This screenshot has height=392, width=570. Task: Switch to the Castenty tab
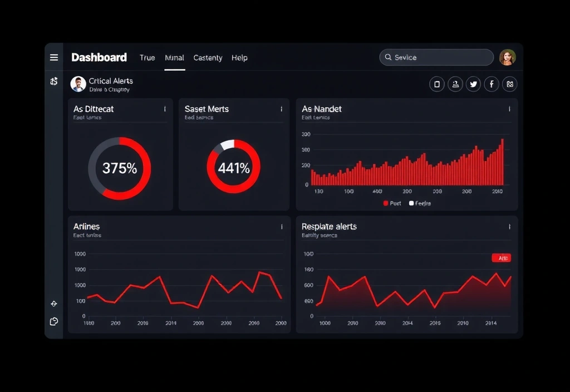[x=208, y=58]
